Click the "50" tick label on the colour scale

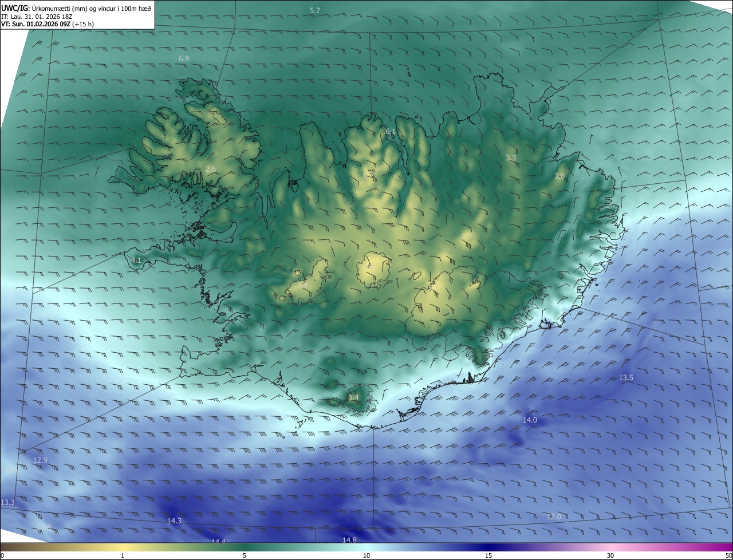tap(728, 555)
